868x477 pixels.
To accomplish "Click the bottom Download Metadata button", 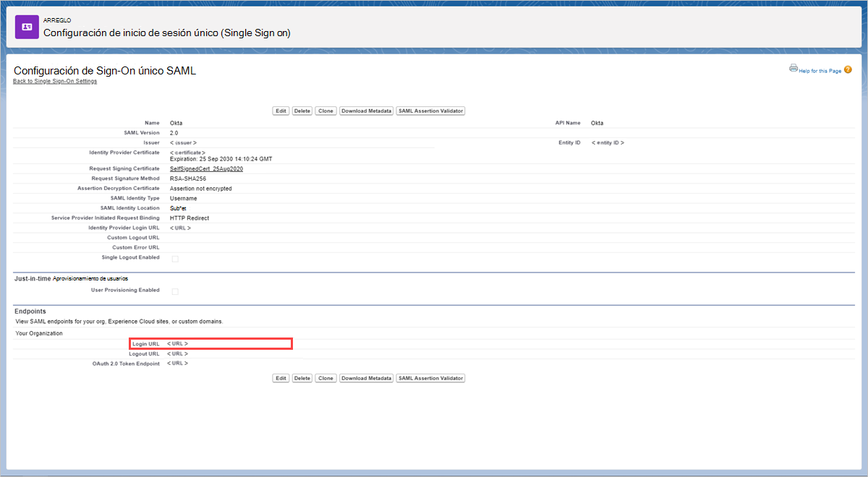I will (x=366, y=378).
